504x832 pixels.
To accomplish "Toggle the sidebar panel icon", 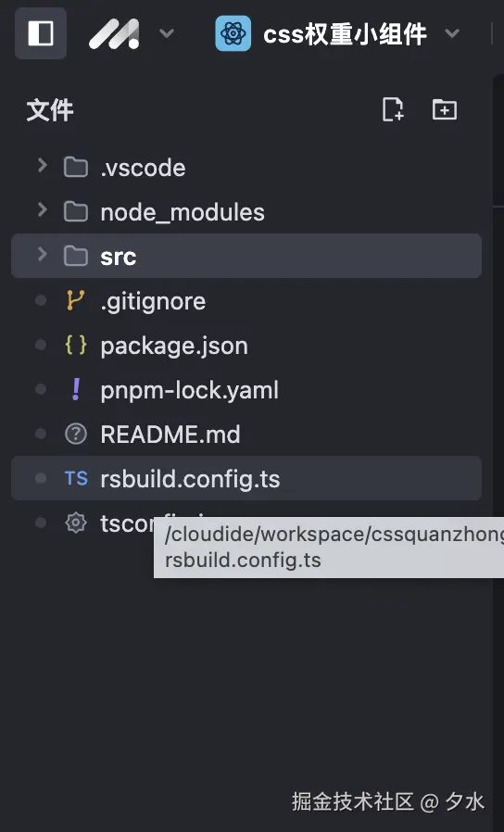I will [x=41, y=33].
